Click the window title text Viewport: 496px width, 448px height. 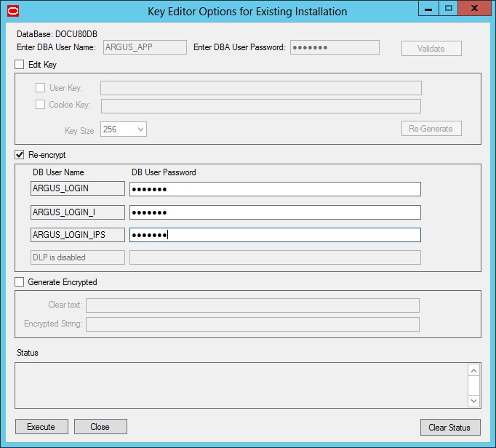(x=247, y=12)
